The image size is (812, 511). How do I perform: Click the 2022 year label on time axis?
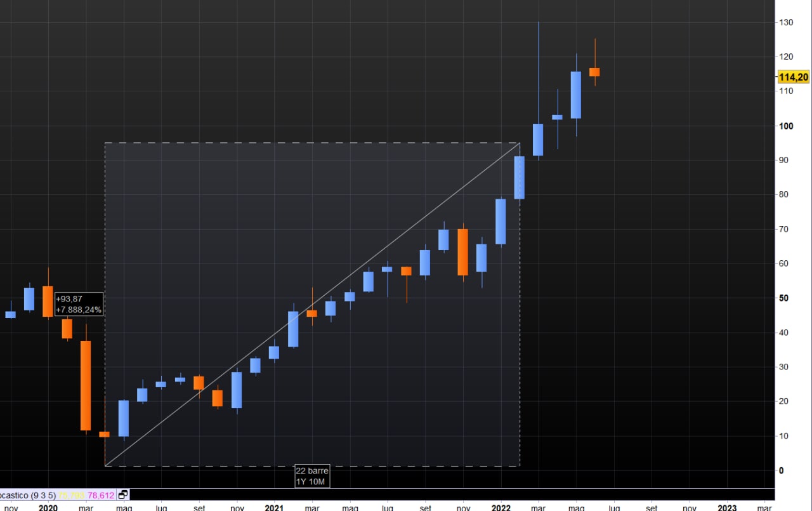pyautogui.click(x=501, y=508)
